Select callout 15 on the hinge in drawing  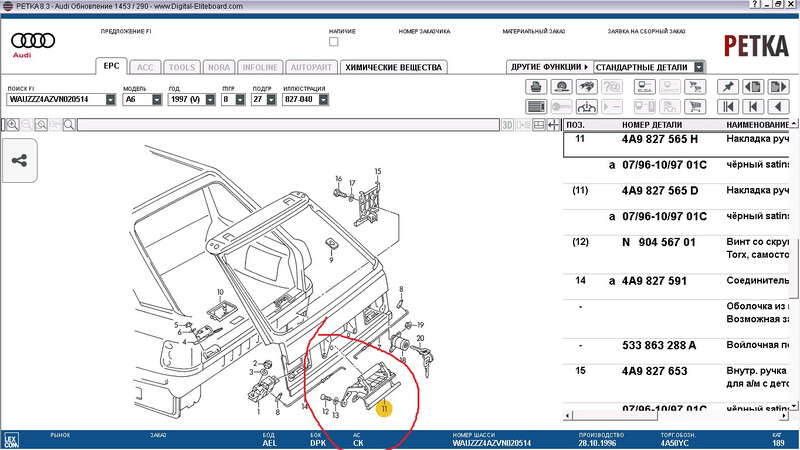378,171
